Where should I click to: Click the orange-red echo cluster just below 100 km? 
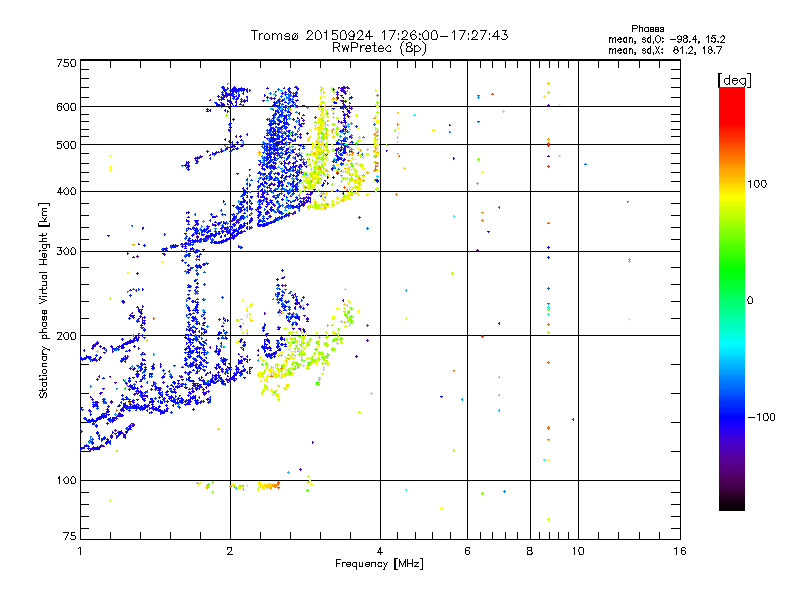click(x=268, y=486)
